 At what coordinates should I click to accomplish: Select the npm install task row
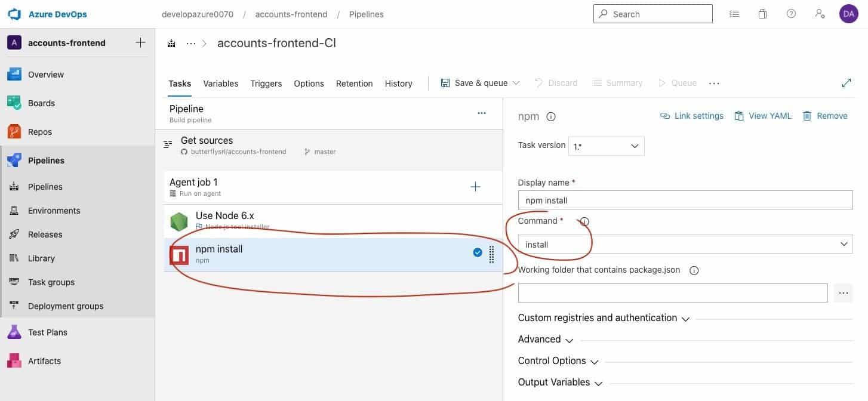(333, 255)
